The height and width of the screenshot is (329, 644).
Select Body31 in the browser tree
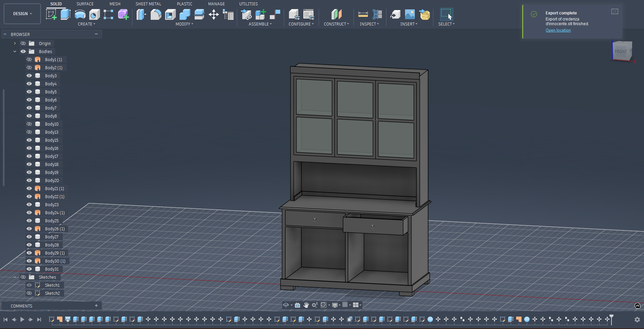click(52, 269)
